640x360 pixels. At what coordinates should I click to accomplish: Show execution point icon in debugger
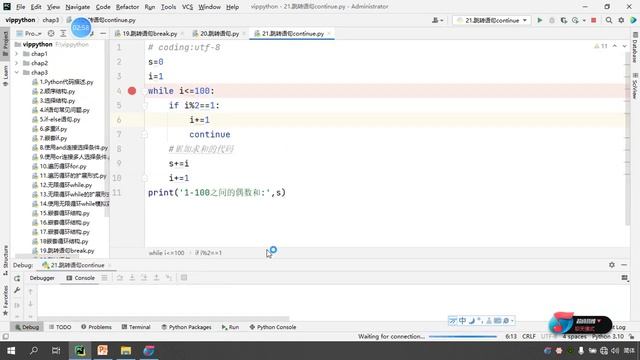(105, 278)
